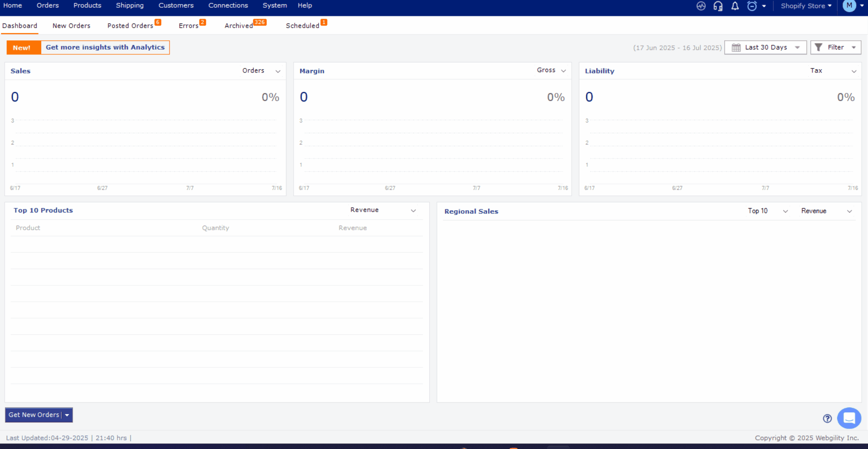Open the help question mark icon
The width and height of the screenshot is (868, 449).
point(827,418)
